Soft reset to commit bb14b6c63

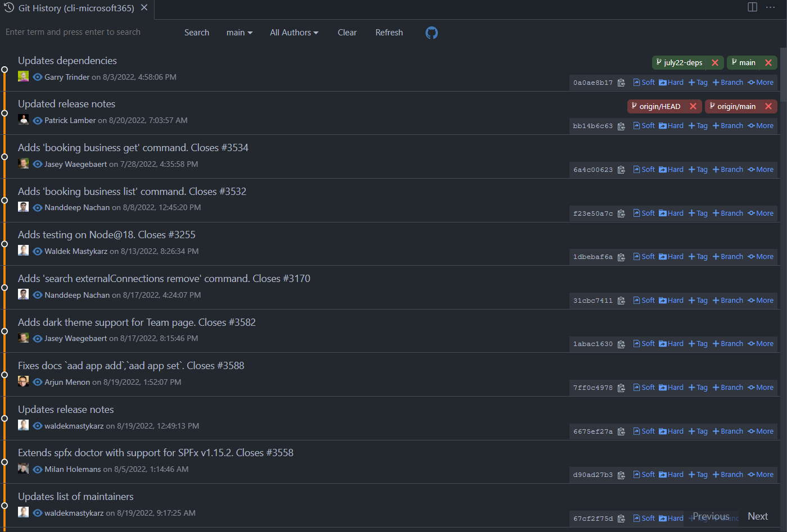click(644, 126)
